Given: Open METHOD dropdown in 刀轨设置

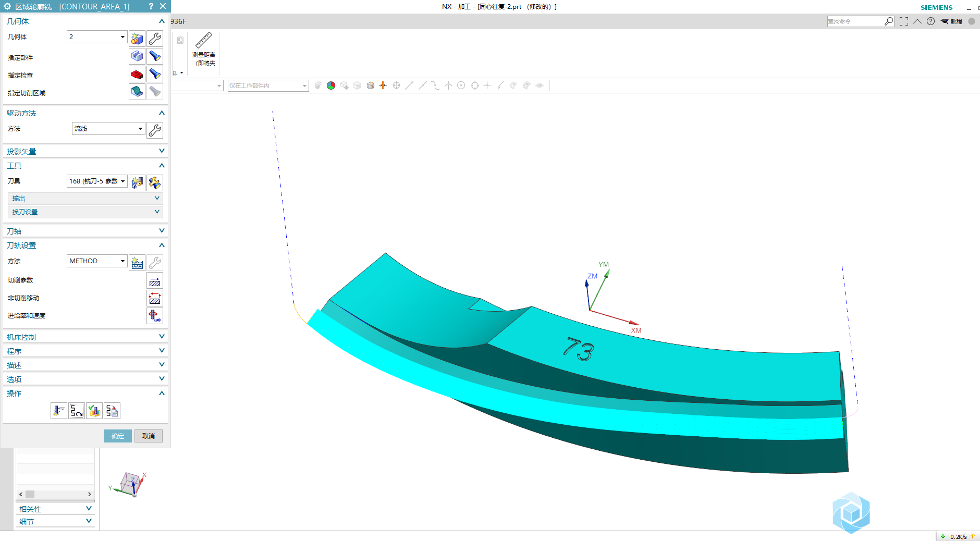Looking at the screenshot, I should point(97,261).
